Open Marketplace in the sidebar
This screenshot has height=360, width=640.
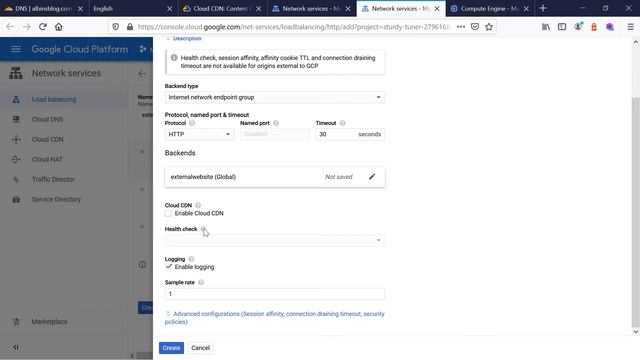click(x=49, y=322)
